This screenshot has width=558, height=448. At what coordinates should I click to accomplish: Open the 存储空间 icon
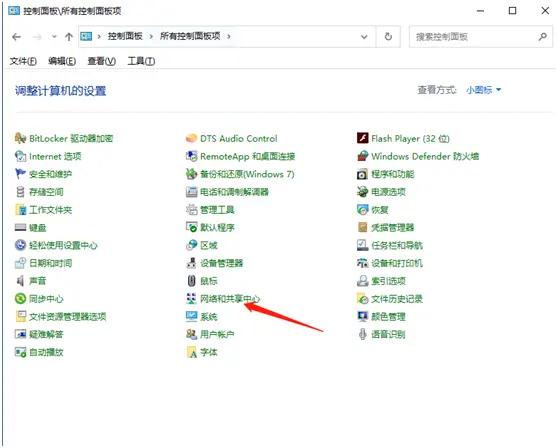pyautogui.click(x=20, y=191)
